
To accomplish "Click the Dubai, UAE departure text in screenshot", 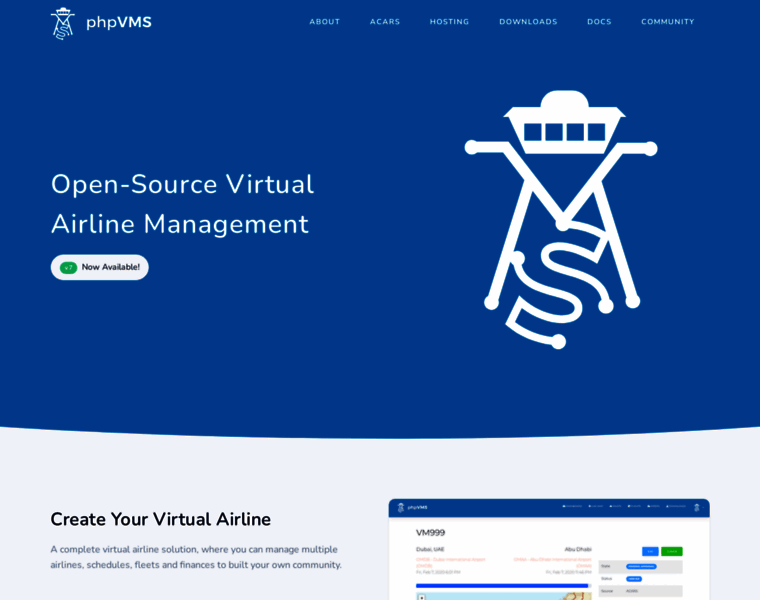I will [430, 549].
